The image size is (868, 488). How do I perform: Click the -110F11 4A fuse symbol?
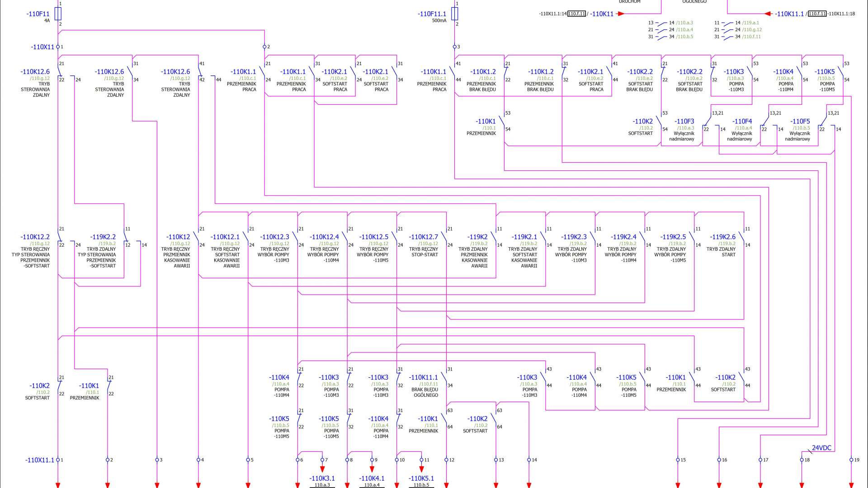[58, 14]
